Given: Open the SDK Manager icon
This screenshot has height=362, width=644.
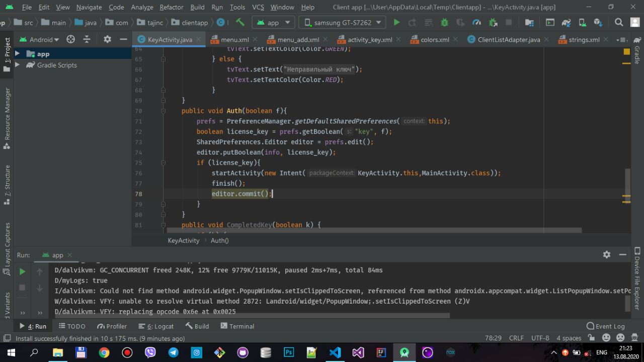Looking at the screenshot, I should tap(598, 22).
